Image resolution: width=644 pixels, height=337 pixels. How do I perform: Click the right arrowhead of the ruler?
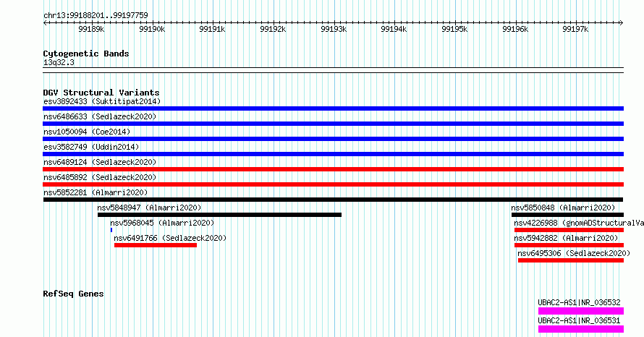click(622, 23)
